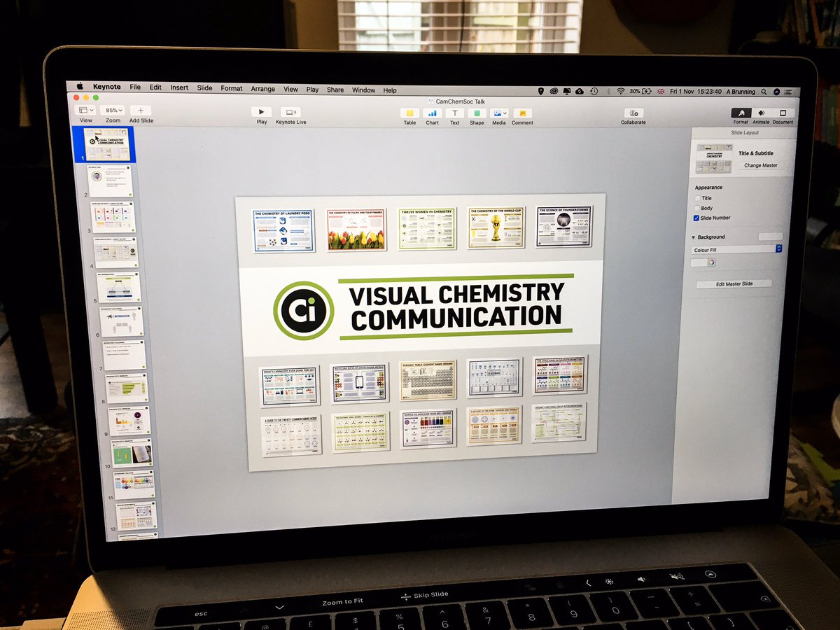Click the Change Master button

tap(760, 166)
